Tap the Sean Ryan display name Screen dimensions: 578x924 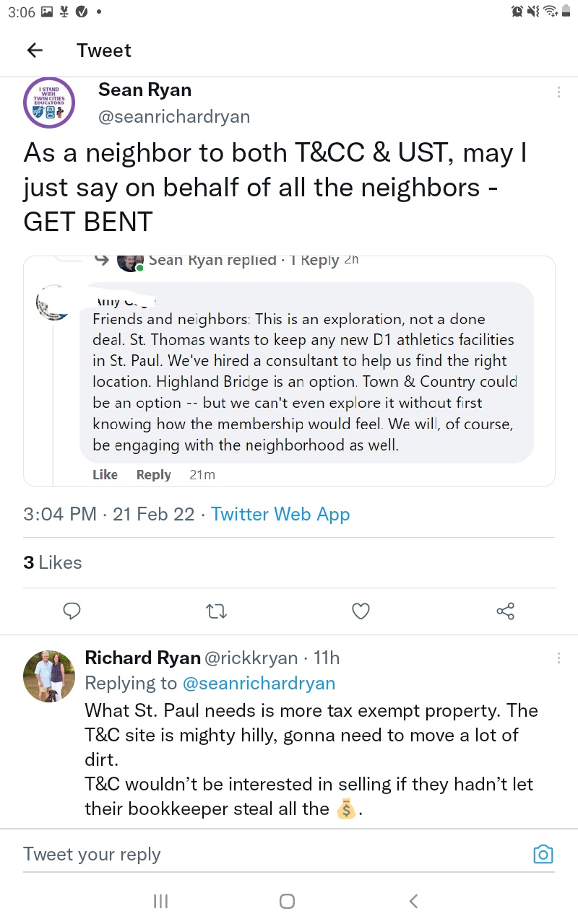point(144,90)
